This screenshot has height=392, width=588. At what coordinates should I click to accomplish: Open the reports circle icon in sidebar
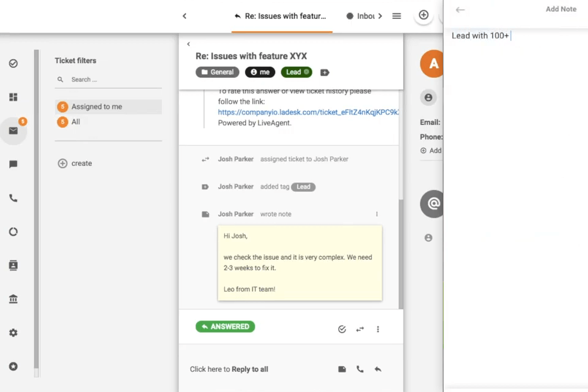point(13,232)
